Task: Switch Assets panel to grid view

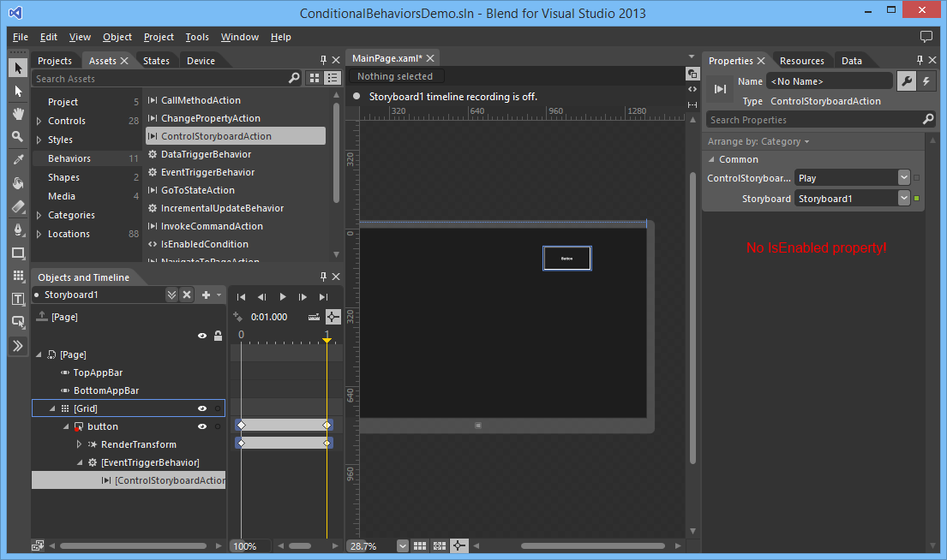Action: [x=315, y=78]
